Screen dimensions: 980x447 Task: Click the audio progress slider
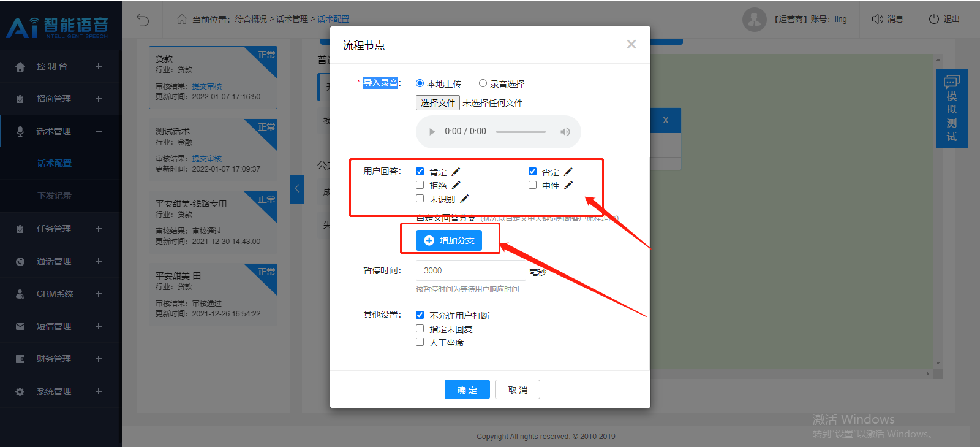(x=521, y=132)
